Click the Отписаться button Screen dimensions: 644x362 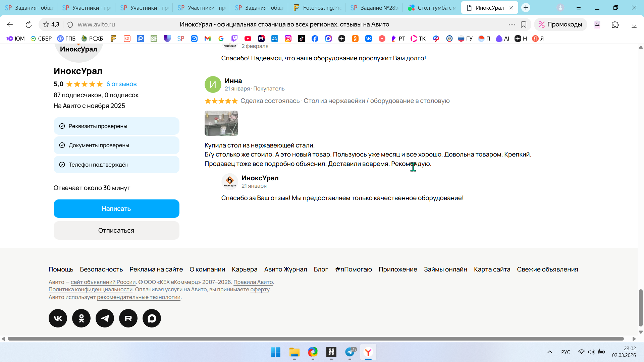pyautogui.click(x=116, y=231)
